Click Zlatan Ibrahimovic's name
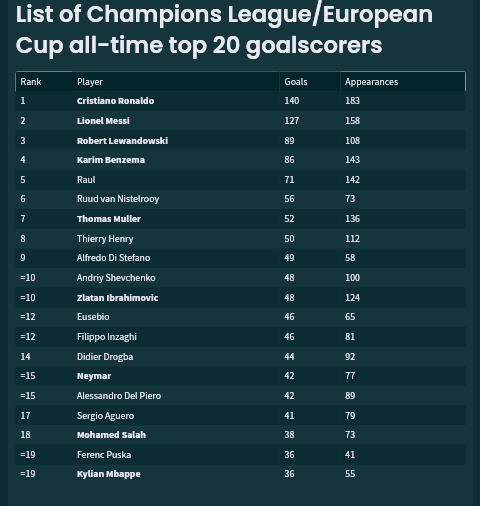The width and height of the screenshot is (480, 506). [x=117, y=298]
